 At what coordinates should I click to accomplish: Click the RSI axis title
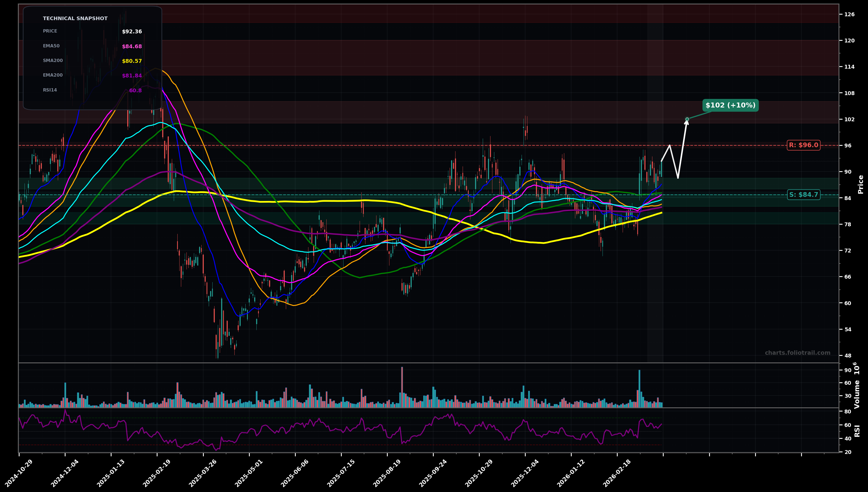[857, 431]
